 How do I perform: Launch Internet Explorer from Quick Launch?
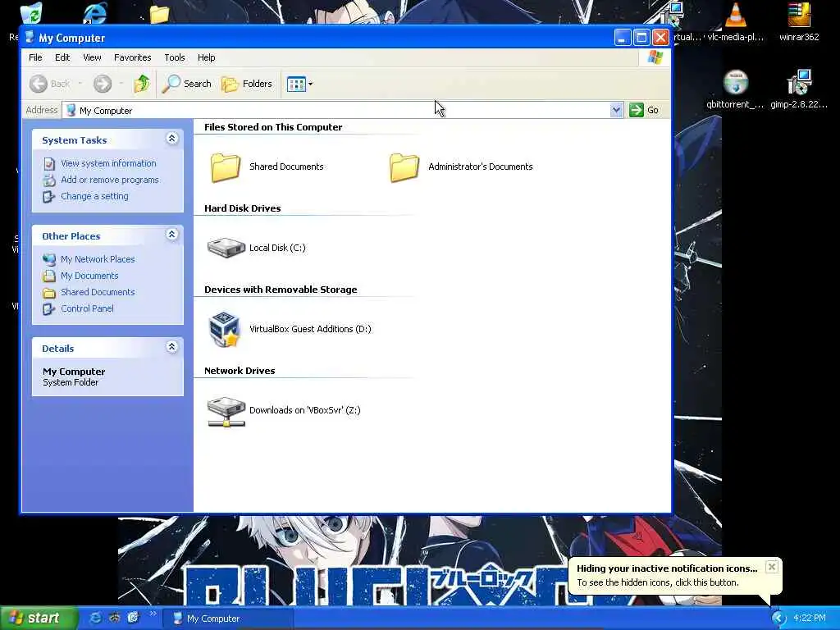95,618
